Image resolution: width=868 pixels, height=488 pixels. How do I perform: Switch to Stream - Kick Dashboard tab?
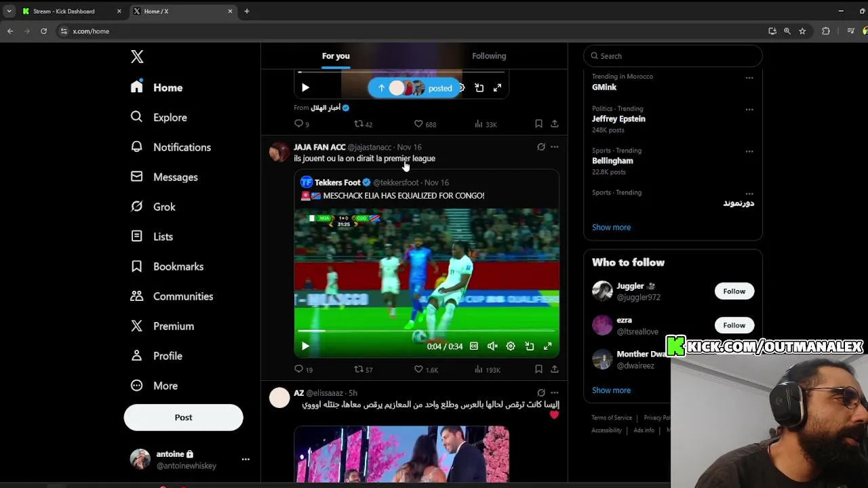pyautogui.click(x=72, y=11)
